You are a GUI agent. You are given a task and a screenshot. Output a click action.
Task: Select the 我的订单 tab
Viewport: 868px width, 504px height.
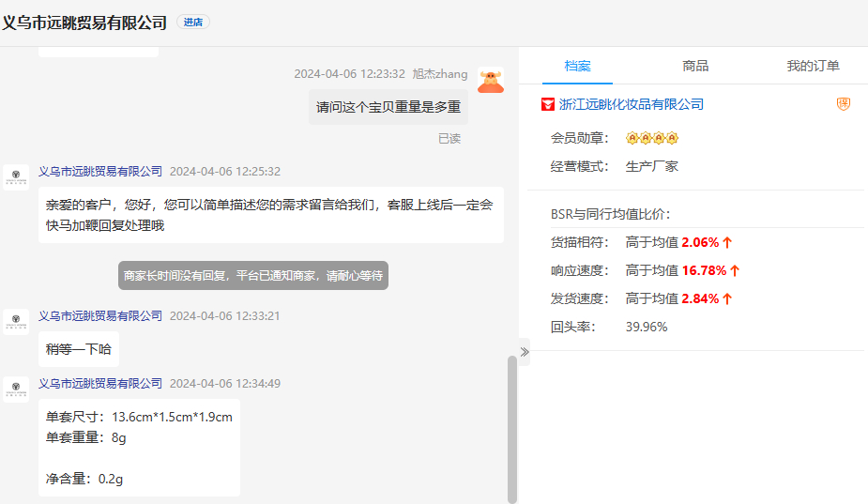click(813, 66)
